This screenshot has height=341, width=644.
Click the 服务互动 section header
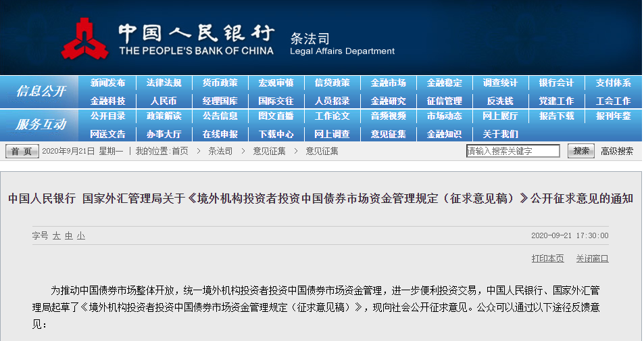(41, 124)
